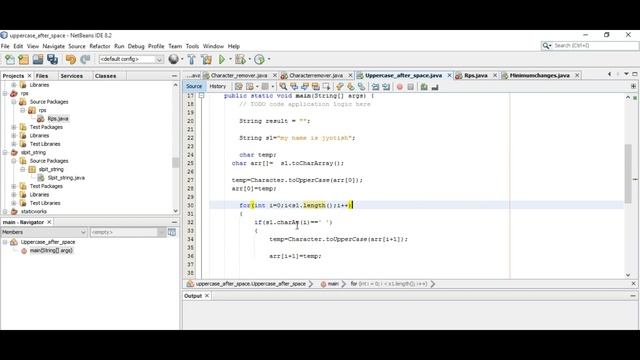The height and width of the screenshot is (360, 640).
Task: Minimize the Projects panel
Action: click(174, 76)
